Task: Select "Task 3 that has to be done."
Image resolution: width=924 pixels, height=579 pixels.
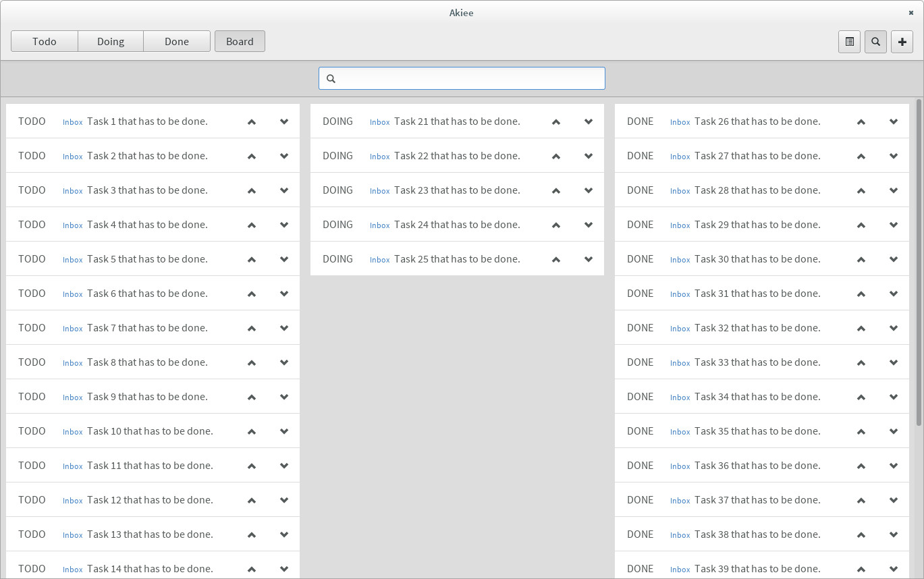Action: [x=147, y=190]
